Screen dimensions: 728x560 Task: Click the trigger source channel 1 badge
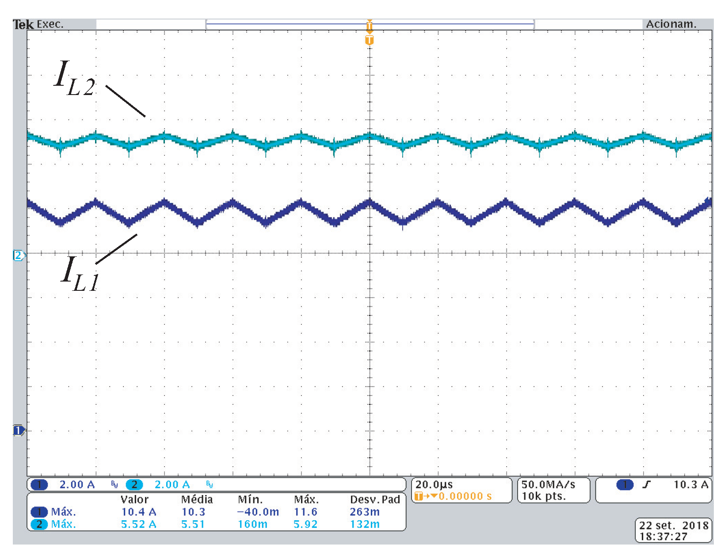[x=625, y=484]
